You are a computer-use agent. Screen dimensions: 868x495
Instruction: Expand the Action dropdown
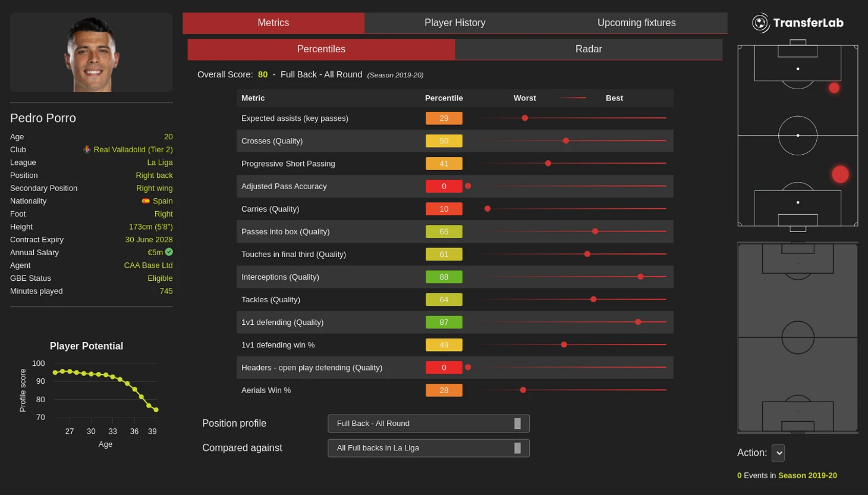778,453
